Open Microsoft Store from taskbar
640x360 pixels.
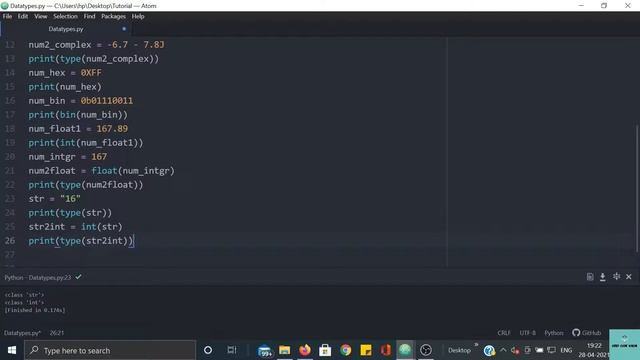pos(325,350)
